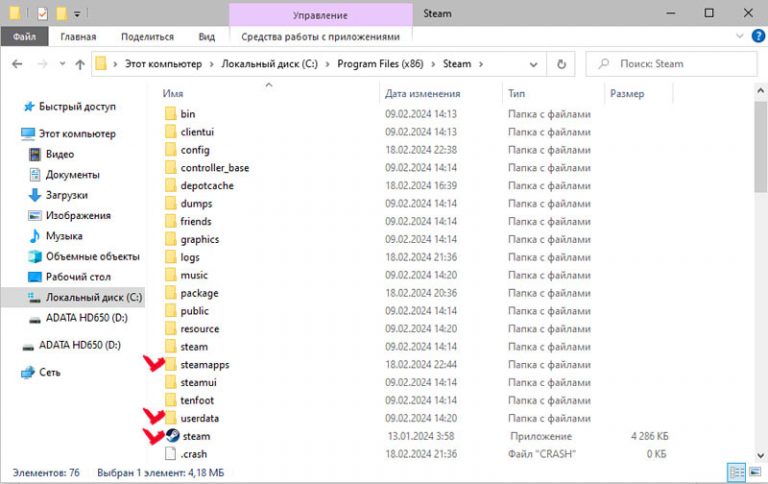Open the Help question mark icon
This screenshot has width=768, height=484.
coord(758,36)
